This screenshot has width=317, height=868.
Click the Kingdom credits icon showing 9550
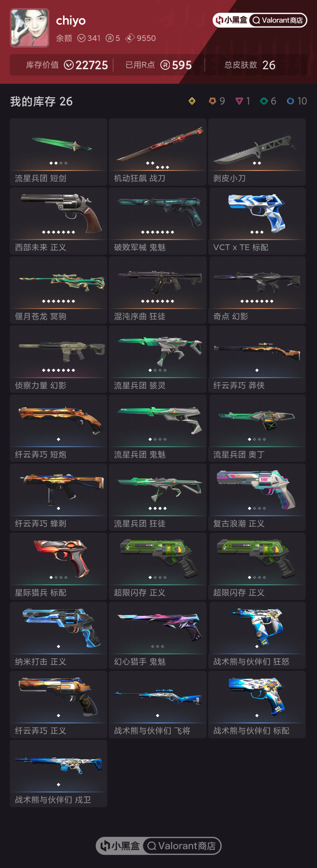coord(129,38)
